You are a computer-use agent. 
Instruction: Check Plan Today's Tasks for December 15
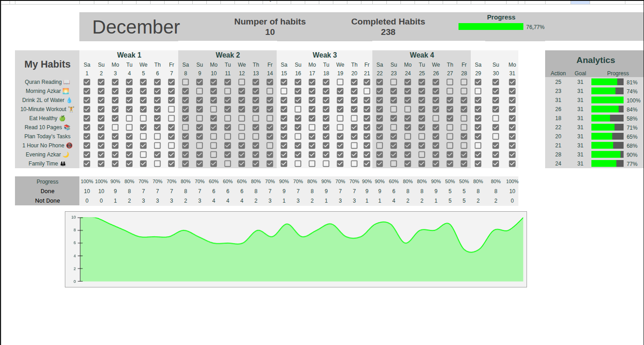(284, 136)
